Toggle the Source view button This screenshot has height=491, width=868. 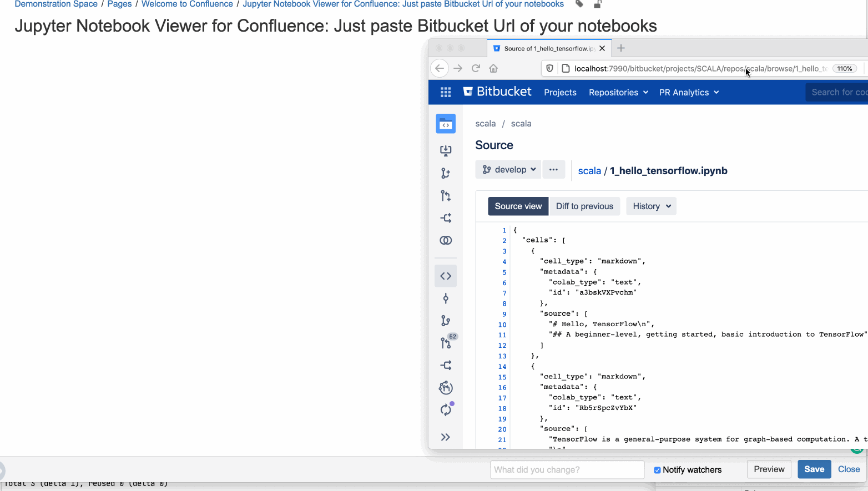tap(517, 206)
